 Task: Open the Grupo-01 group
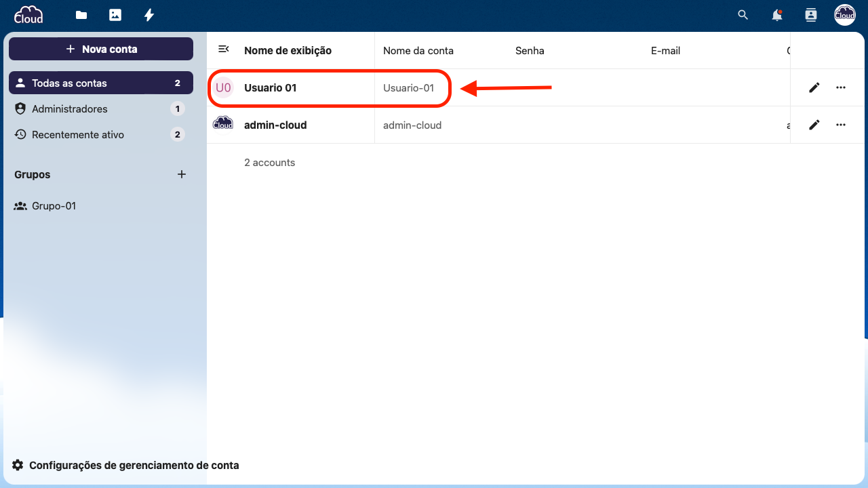pyautogui.click(x=101, y=206)
